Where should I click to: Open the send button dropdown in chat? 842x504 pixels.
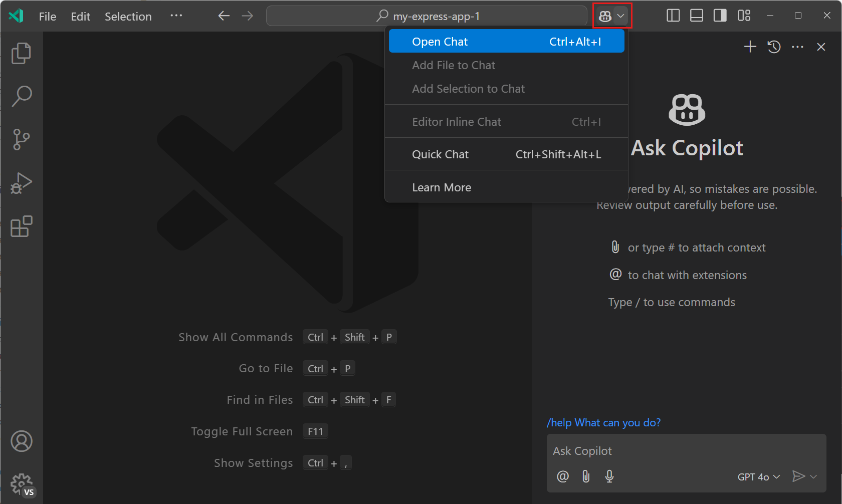[x=813, y=476]
